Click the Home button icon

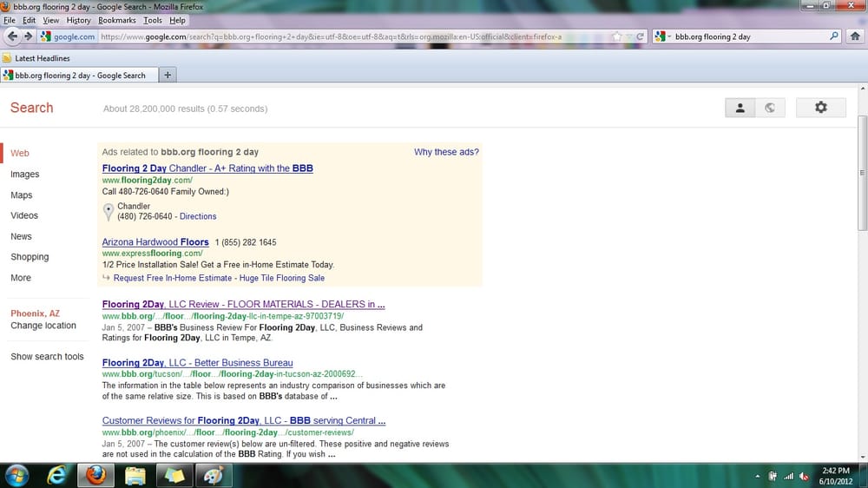(x=855, y=36)
